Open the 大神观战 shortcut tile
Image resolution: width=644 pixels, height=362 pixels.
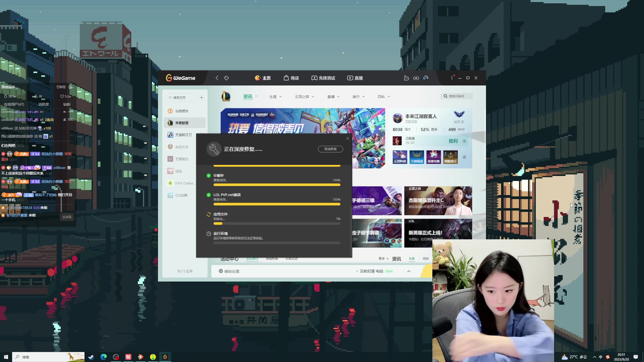point(417,157)
